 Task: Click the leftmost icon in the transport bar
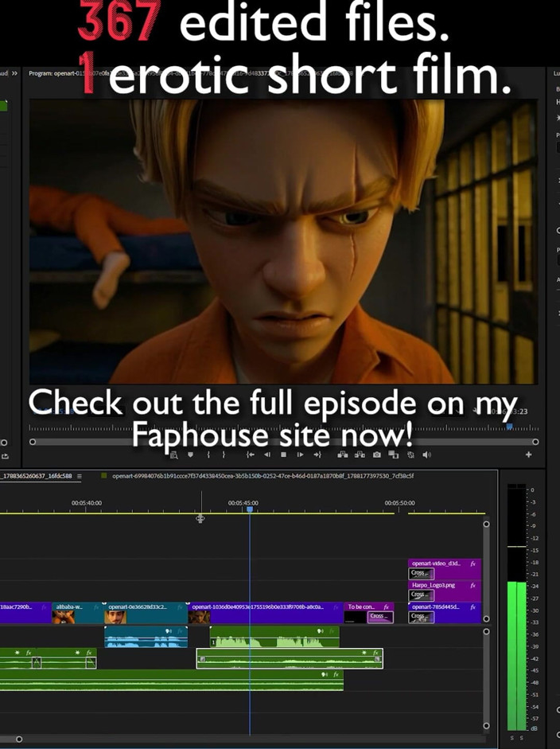point(174,455)
